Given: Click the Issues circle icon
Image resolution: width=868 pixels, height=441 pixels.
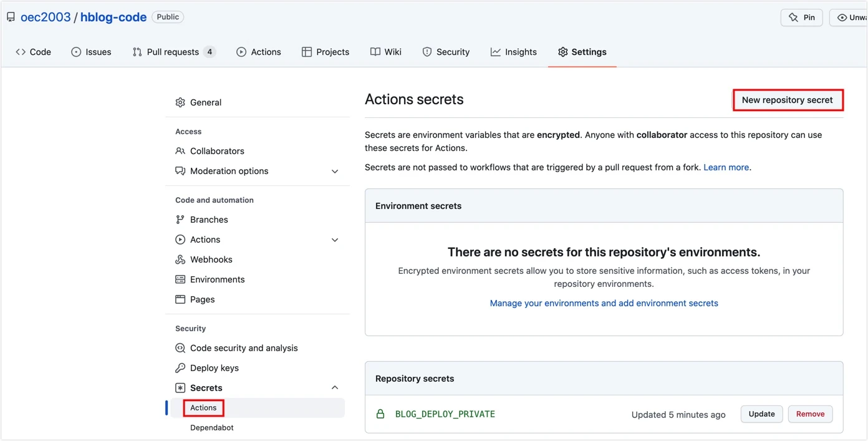Looking at the screenshot, I should coord(76,52).
